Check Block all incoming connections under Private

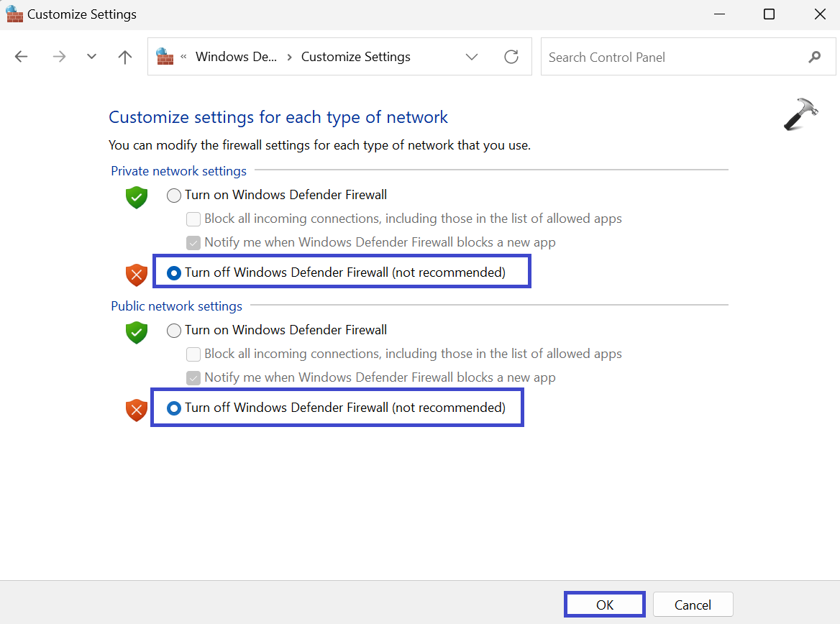[x=193, y=219]
